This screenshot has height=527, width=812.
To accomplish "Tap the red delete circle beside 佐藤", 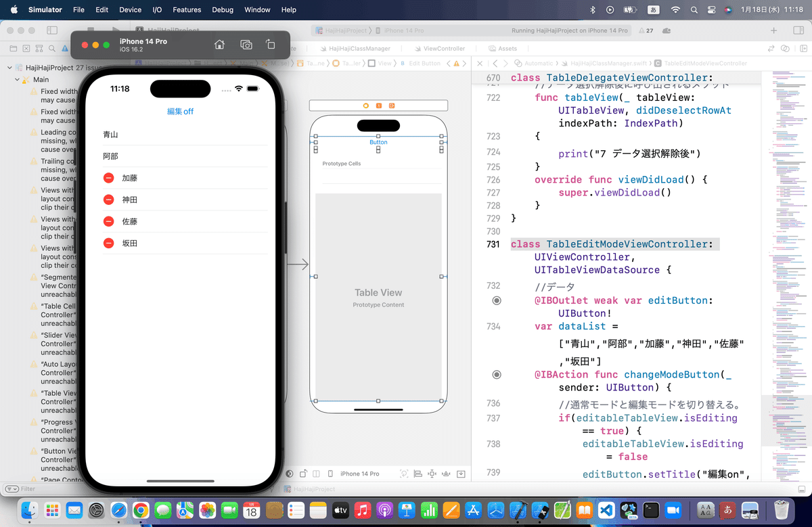I will [108, 221].
